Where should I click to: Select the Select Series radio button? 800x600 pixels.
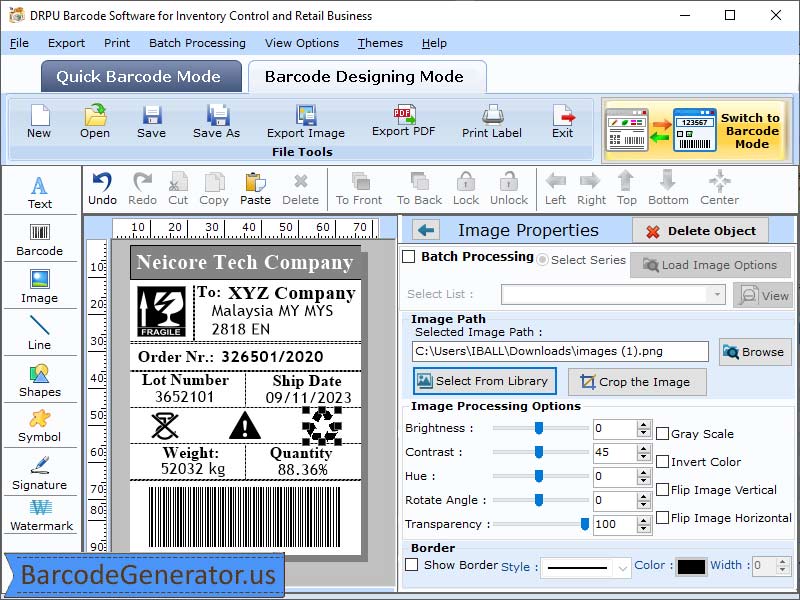coord(543,260)
